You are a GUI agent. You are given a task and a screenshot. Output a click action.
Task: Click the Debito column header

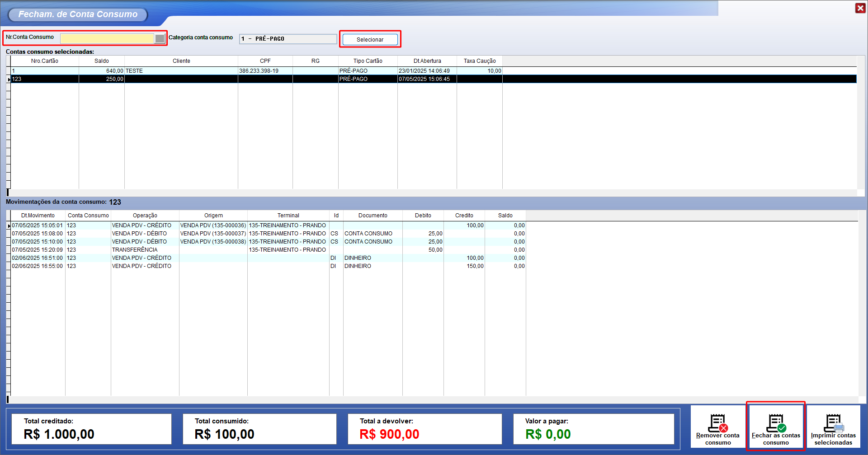pos(423,216)
